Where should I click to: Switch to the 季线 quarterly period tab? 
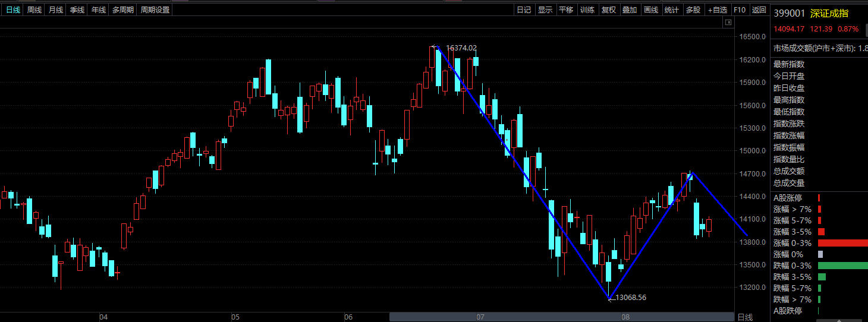tap(77, 10)
